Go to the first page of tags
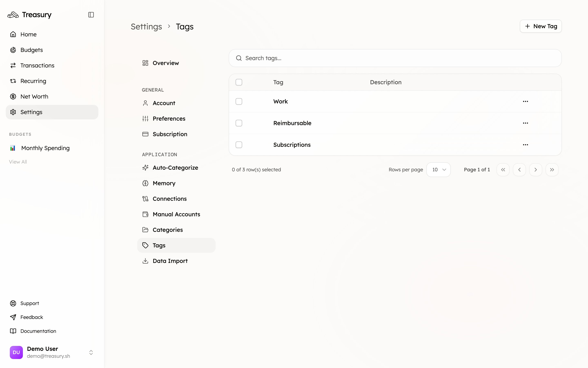The image size is (588, 368). coord(503,170)
